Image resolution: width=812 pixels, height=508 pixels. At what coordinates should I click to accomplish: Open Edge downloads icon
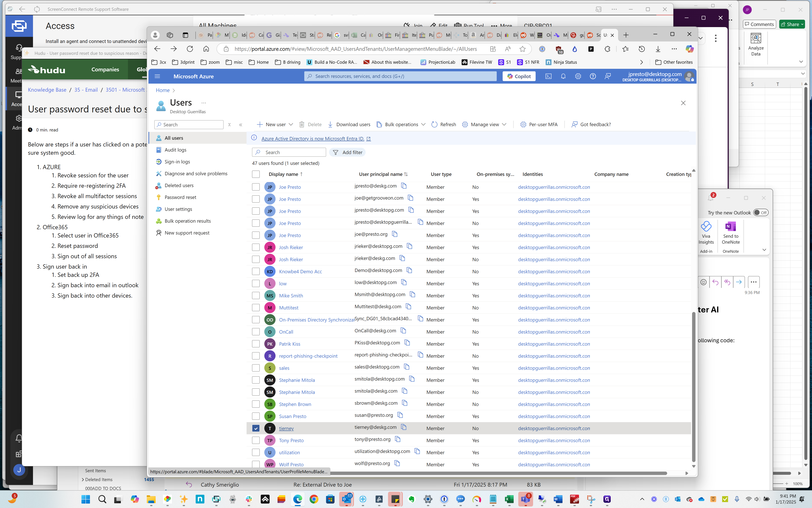click(x=658, y=49)
